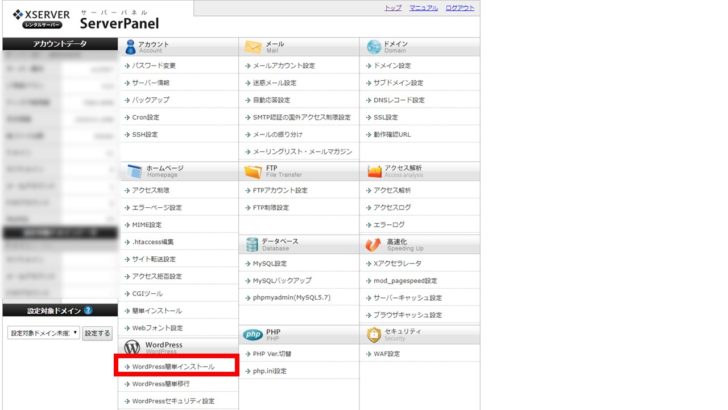Open WordPress簡単移行
The width and height of the screenshot is (728, 410).
click(x=161, y=384)
